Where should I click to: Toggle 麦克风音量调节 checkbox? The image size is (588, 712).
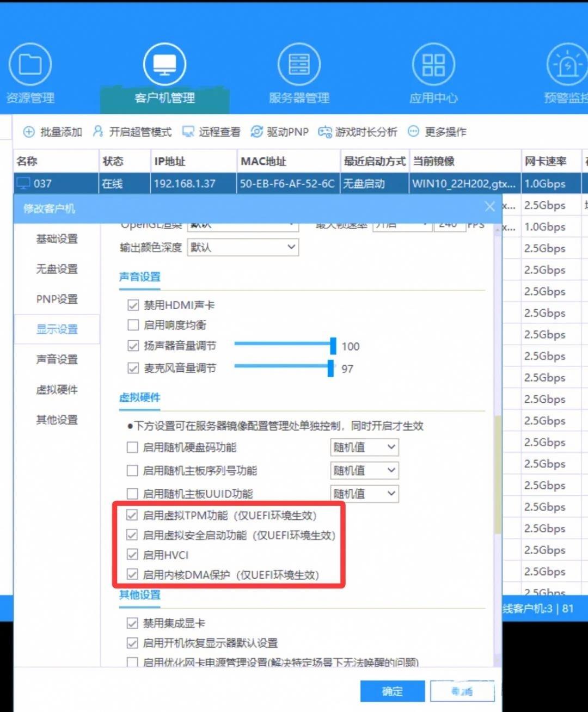pyautogui.click(x=133, y=369)
